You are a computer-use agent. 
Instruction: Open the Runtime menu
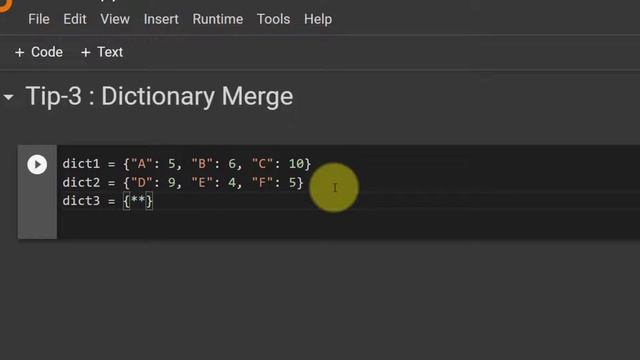pyautogui.click(x=218, y=19)
